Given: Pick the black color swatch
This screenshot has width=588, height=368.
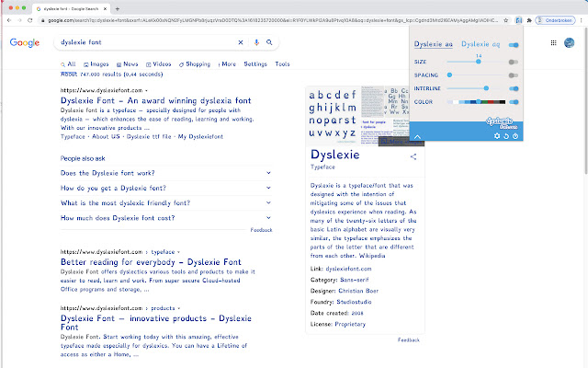Looking at the screenshot, I should pos(503,102).
